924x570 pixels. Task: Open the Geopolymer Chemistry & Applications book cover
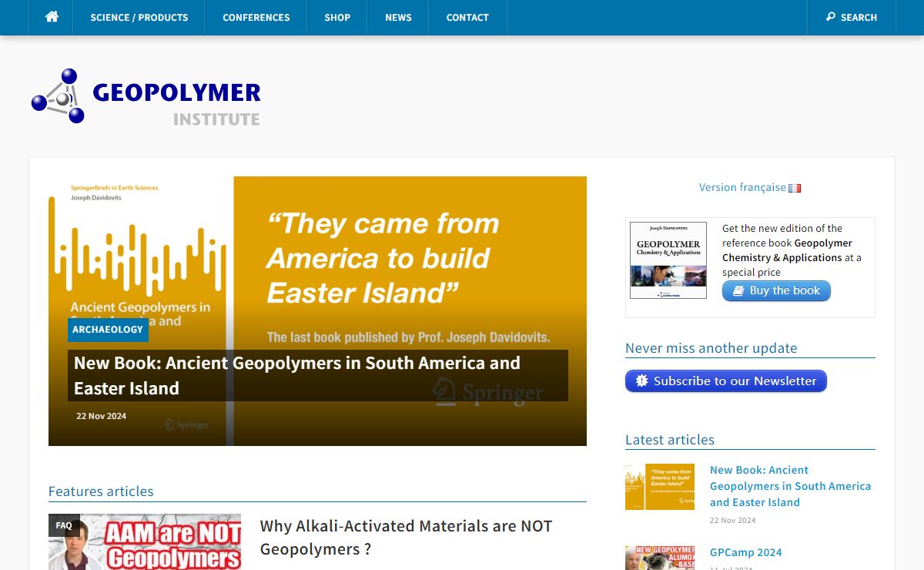[668, 260]
